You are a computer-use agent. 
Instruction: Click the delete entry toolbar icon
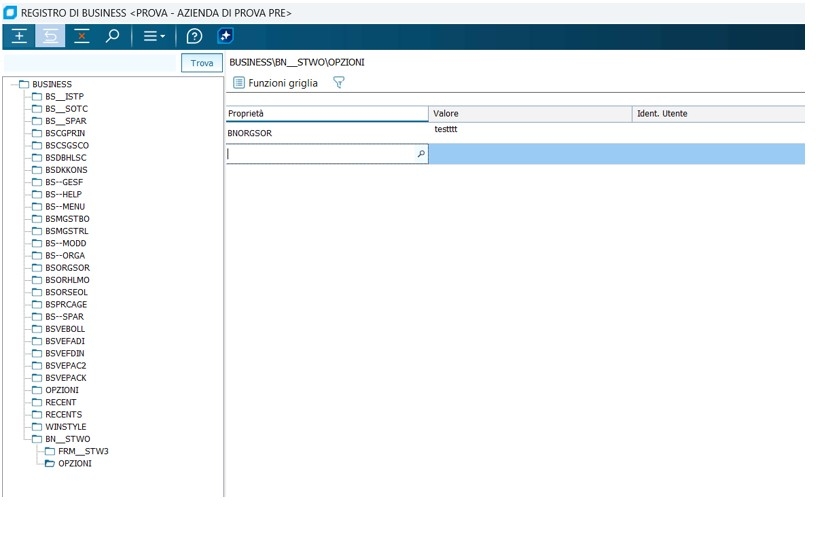pyautogui.click(x=82, y=36)
